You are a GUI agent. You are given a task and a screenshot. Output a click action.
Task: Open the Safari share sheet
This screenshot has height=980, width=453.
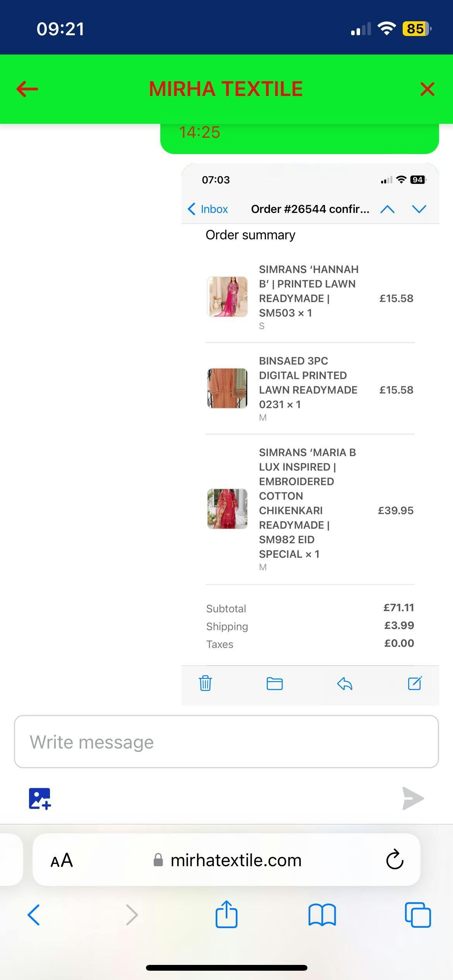pos(226,914)
